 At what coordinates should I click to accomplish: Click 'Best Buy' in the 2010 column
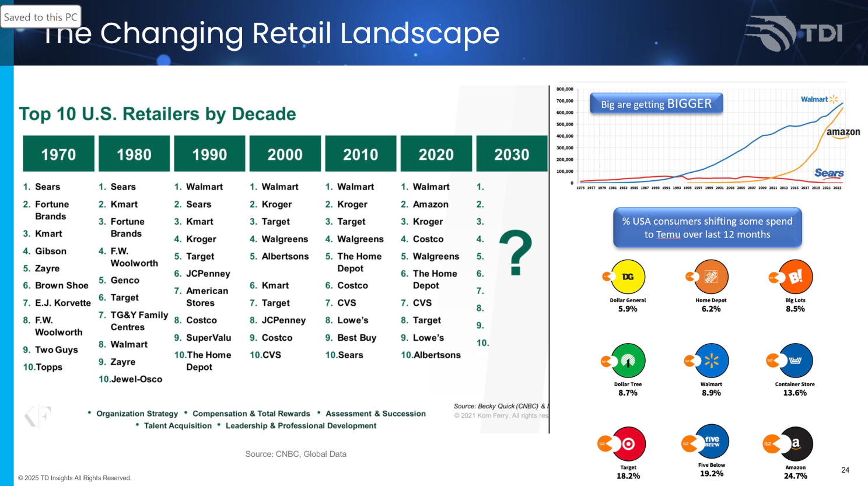click(356, 338)
